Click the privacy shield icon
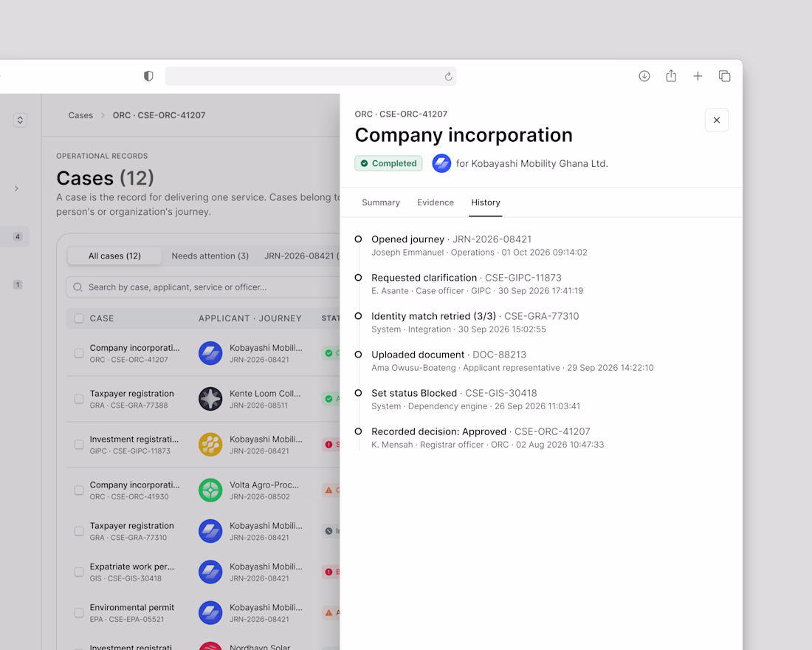The width and height of the screenshot is (812, 650). [148, 76]
